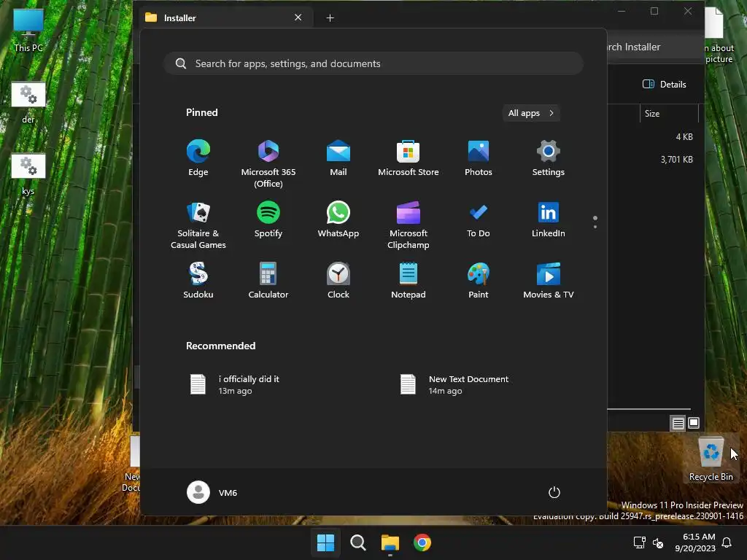Open the Mail app
747x560 pixels.
pos(338,157)
